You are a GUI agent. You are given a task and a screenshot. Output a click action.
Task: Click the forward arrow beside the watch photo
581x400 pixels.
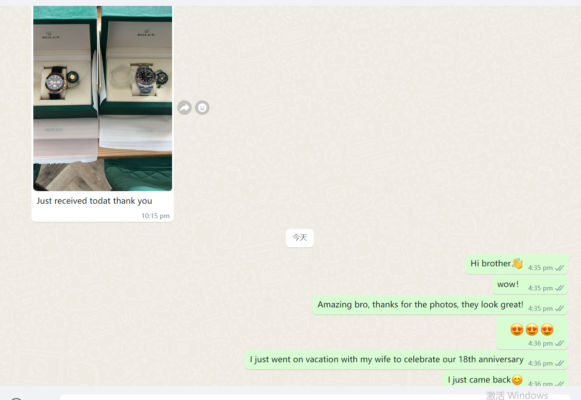tap(184, 108)
